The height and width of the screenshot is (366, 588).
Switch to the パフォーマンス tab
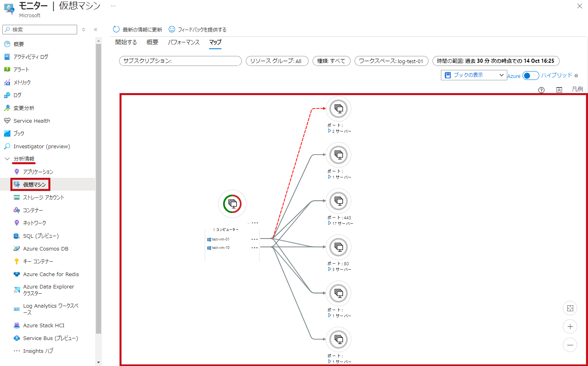[183, 42]
